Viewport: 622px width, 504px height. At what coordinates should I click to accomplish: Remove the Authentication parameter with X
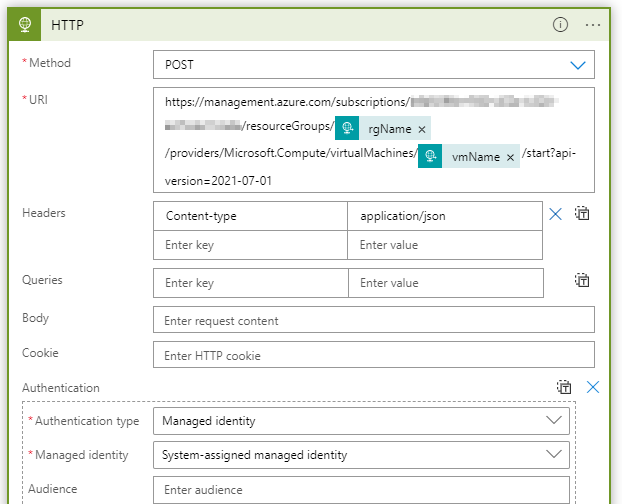tap(593, 387)
